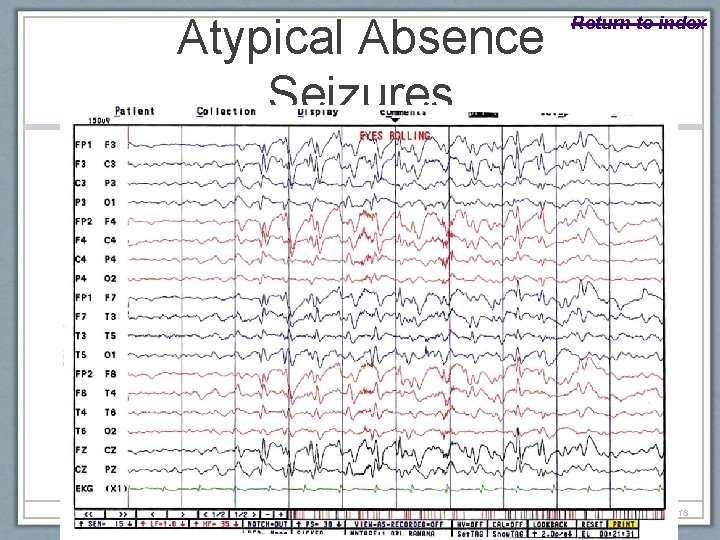This screenshot has width=720, height=540.
Task: Raise low filter with LF up arrow
Action: (x=143, y=524)
